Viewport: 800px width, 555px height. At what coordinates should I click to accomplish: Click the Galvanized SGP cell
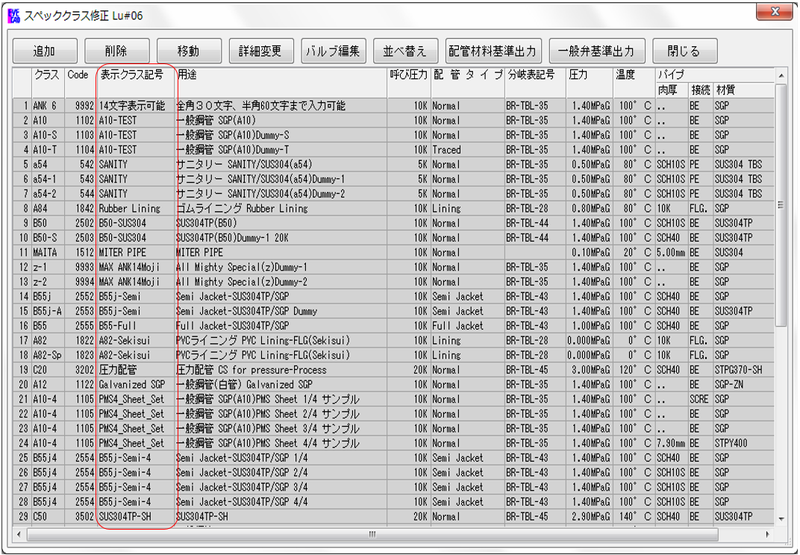tap(135, 384)
